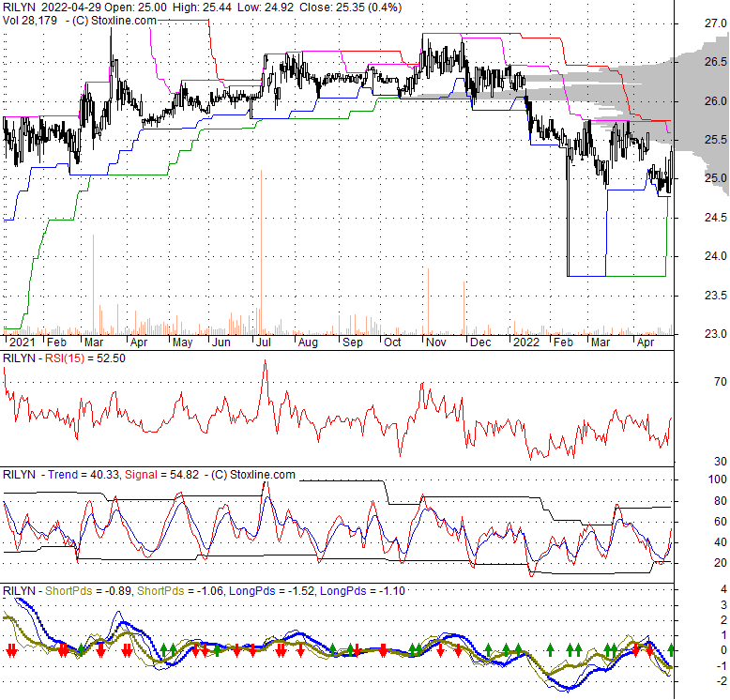
Task: Click the 60 axis label in Trend panel
Action: (x=721, y=522)
